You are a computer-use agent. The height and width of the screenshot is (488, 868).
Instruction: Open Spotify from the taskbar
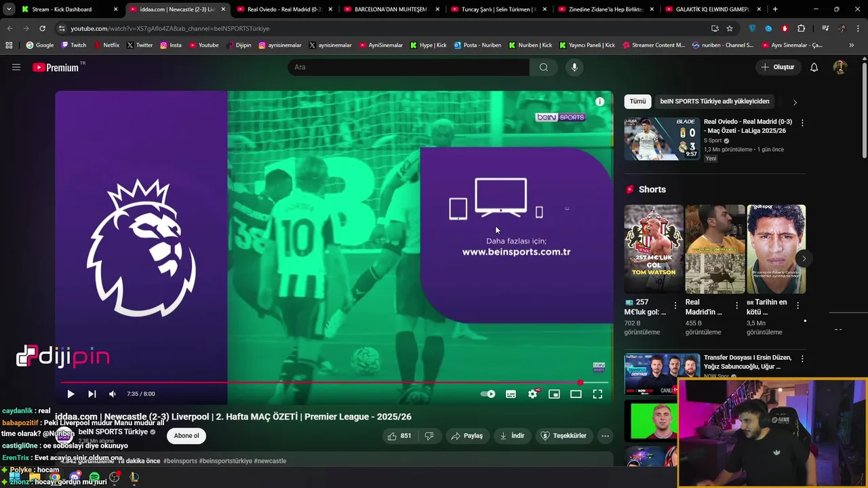[x=95, y=477]
